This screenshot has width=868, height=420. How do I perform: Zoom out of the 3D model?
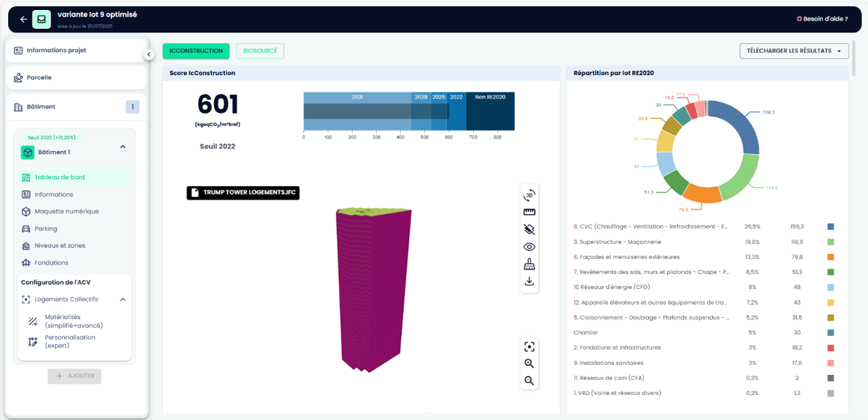coord(529,381)
